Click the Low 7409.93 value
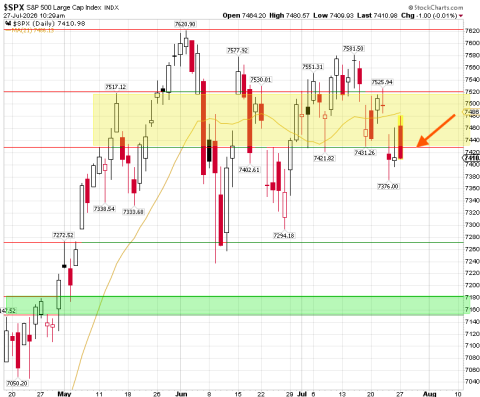The height and width of the screenshot is (397, 480). 333,15
